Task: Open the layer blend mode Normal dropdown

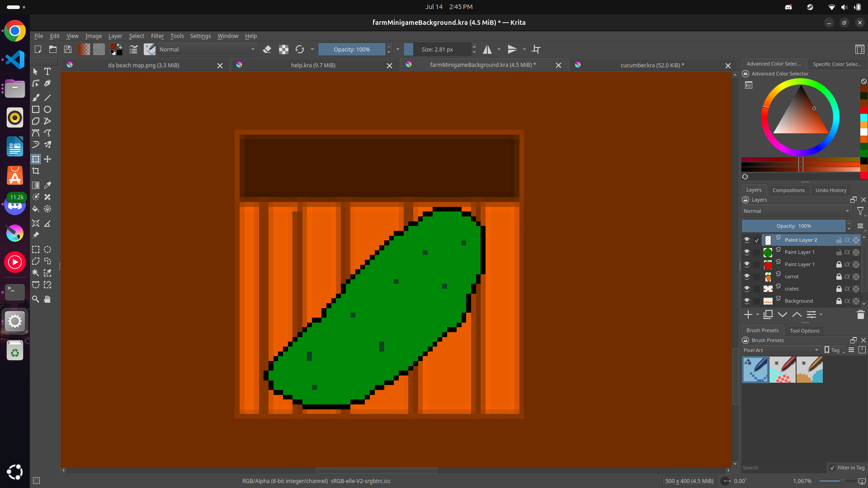Action: (x=796, y=211)
